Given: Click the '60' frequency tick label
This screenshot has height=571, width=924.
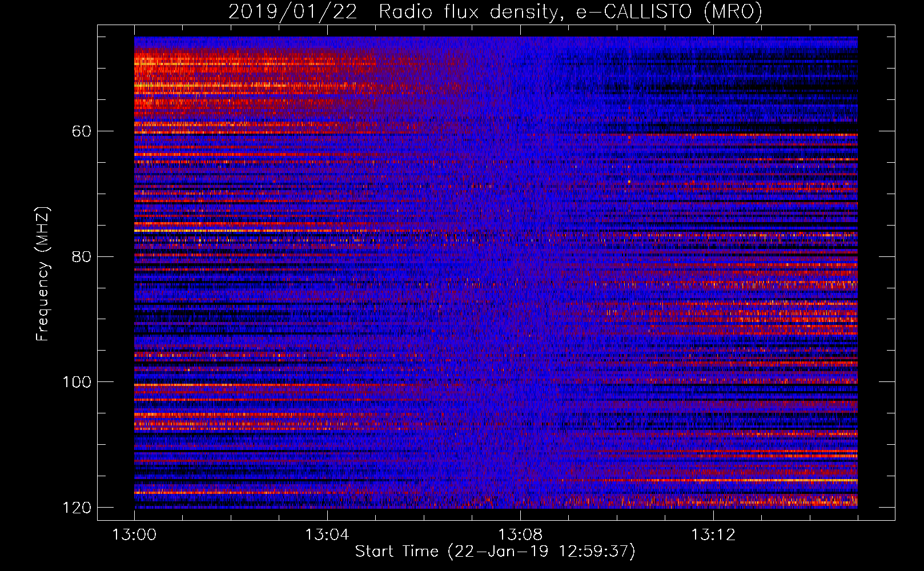Looking at the screenshot, I should pos(82,131).
